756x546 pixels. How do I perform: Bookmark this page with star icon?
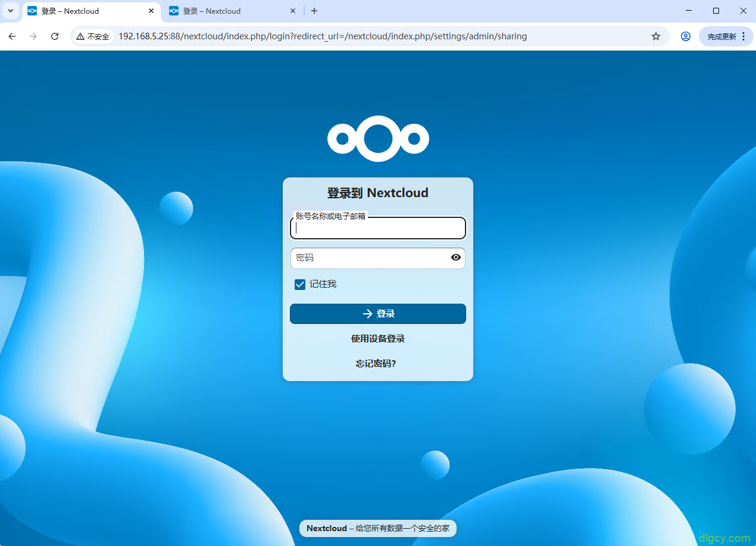(656, 36)
